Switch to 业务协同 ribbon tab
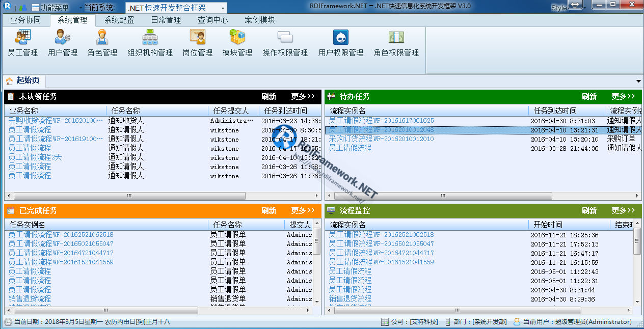 [x=25, y=20]
